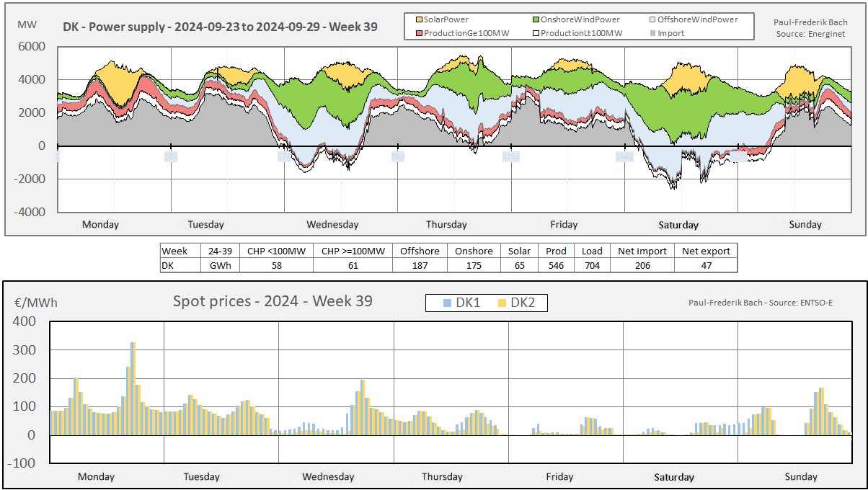The image size is (868, 490).
Task: Click the Offshore column header in table
Action: tap(420, 251)
